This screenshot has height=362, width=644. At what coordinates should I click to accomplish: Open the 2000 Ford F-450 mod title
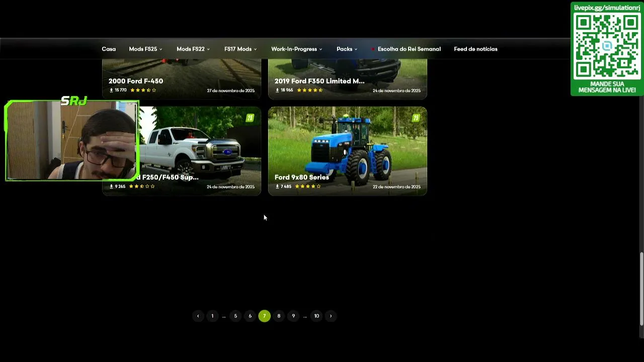point(136,81)
